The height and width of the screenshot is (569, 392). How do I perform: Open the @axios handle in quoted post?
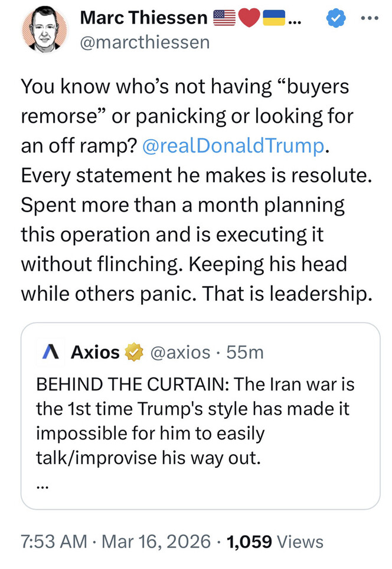[181, 352]
